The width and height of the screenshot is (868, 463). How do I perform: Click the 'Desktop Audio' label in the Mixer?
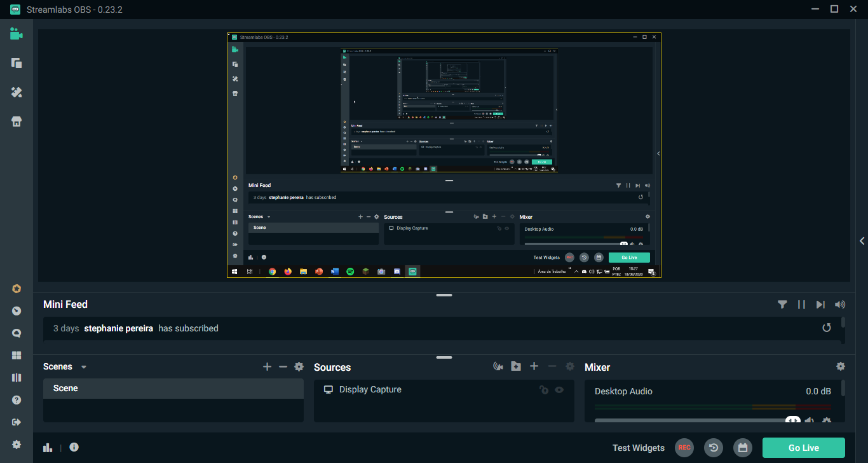click(623, 391)
